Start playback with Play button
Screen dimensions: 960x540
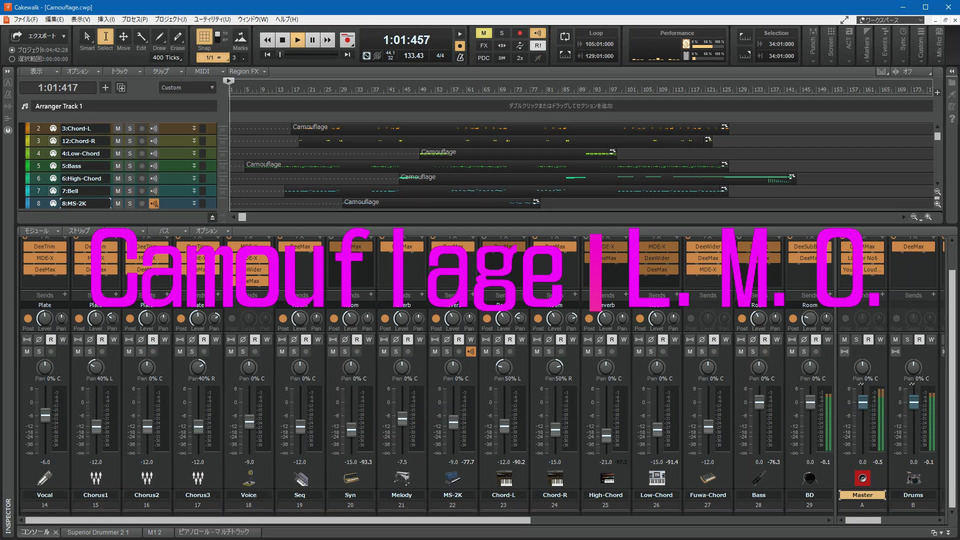pos(298,40)
